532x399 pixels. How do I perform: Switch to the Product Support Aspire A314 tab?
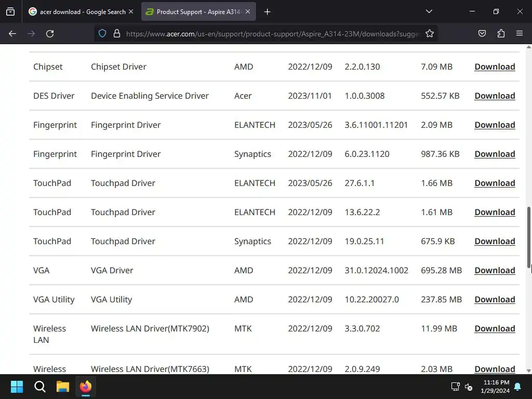198,11
